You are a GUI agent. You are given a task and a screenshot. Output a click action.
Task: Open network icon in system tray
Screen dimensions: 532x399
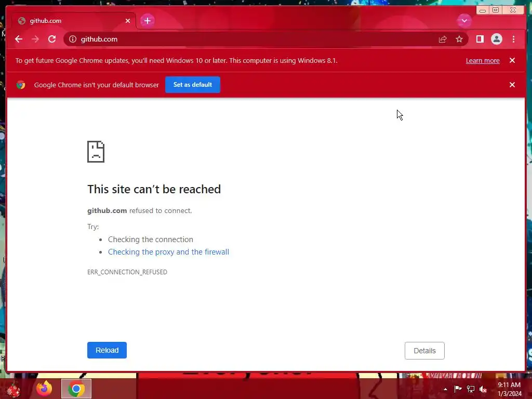[470, 389]
